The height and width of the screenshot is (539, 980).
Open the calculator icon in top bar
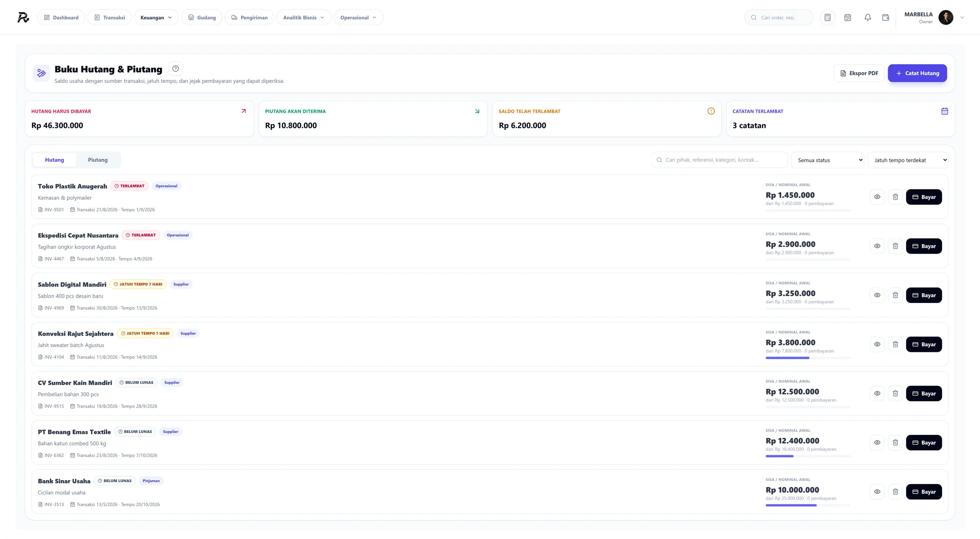(827, 18)
